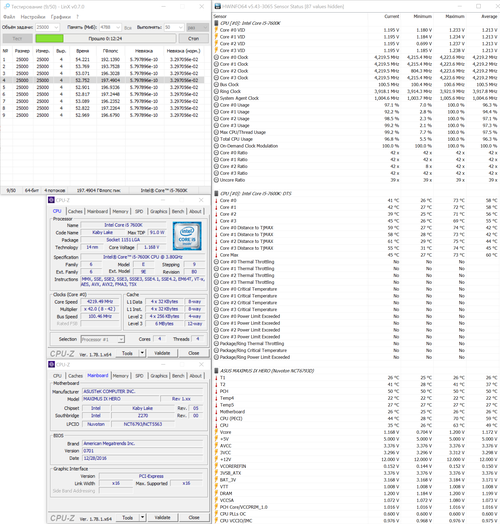Open the problem size dropdown showing 25000
The height and width of the screenshot is (524, 500).
click(47, 27)
